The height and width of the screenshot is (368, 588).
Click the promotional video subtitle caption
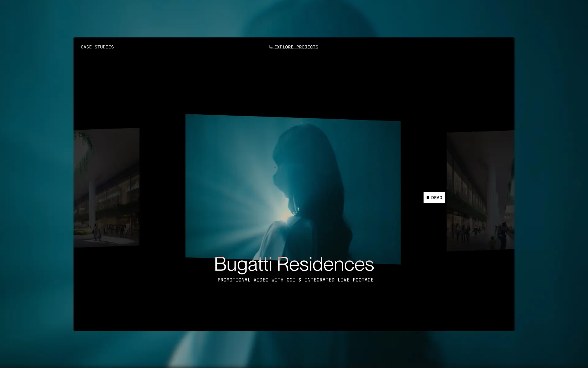coord(295,280)
